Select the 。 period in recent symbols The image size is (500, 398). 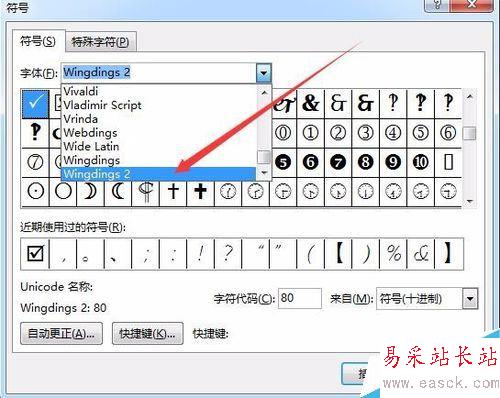point(90,254)
